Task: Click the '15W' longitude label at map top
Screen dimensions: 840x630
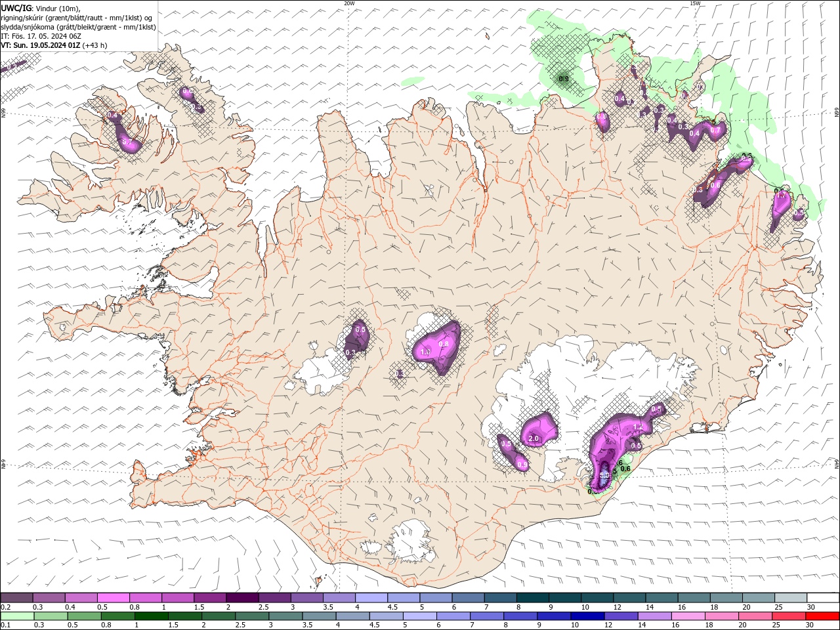Action: [x=695, y=3]
